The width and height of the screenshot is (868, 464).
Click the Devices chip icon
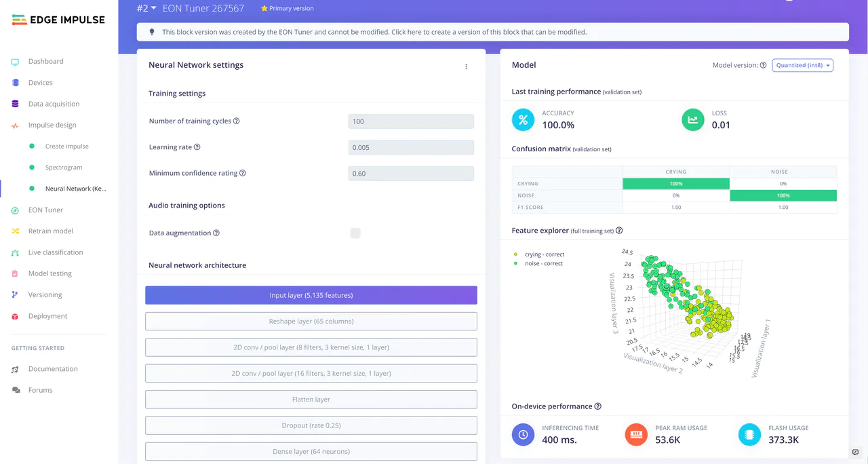15,83
